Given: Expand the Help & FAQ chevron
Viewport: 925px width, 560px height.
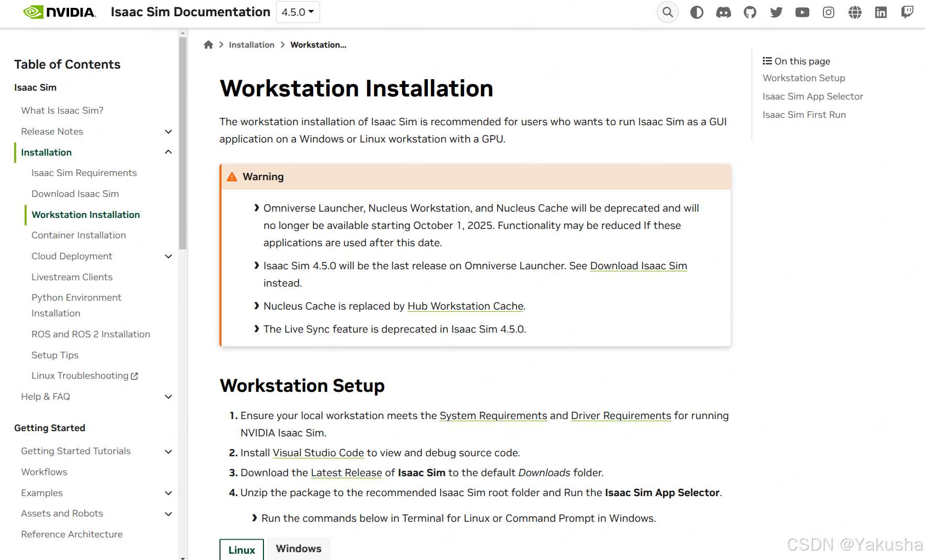Looking at the screenshot, I should (x=168, y=397).
